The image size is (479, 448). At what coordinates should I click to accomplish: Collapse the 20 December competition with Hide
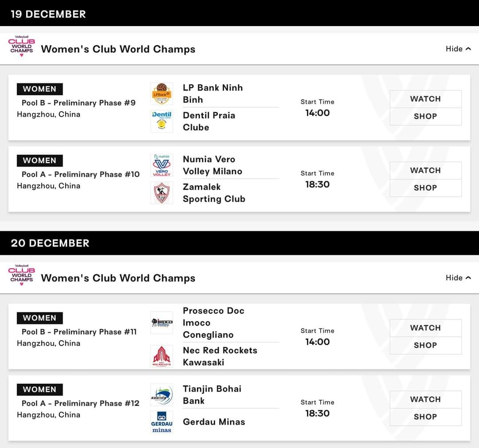458,278
